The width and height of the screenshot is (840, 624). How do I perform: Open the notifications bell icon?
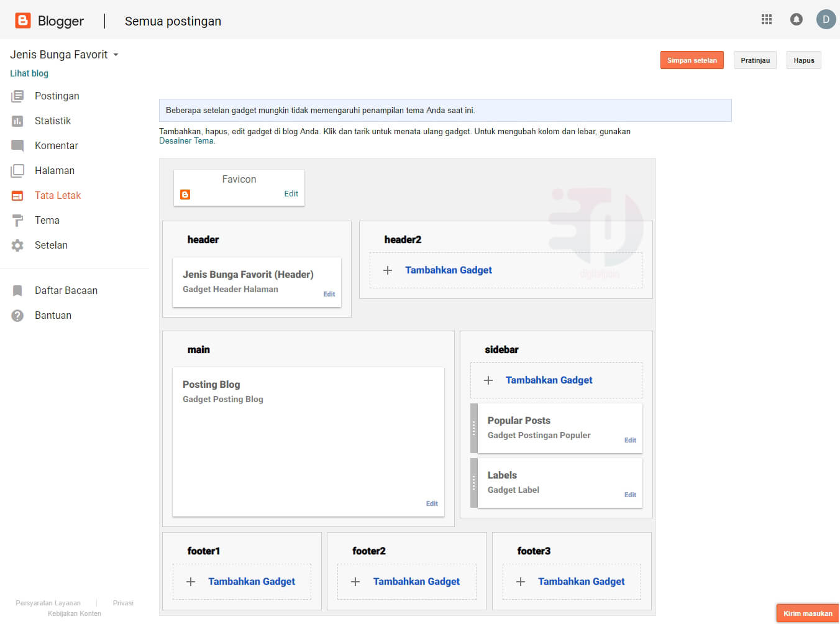coord(796,19)
